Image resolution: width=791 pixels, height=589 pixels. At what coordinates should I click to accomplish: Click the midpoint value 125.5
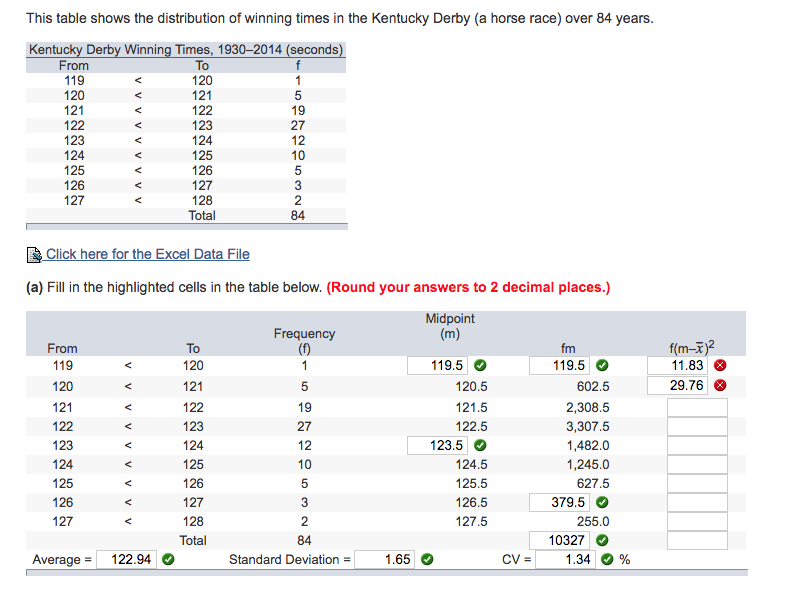pos(471,484)
